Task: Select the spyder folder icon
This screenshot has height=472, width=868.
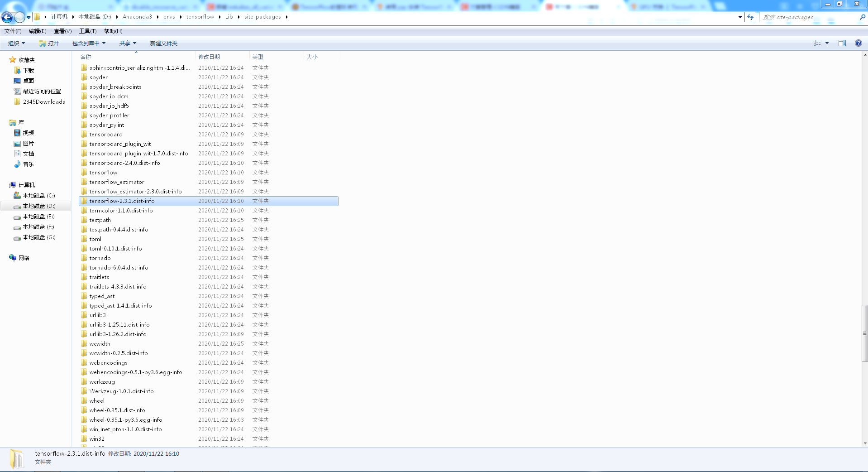Action: point(84,77)
